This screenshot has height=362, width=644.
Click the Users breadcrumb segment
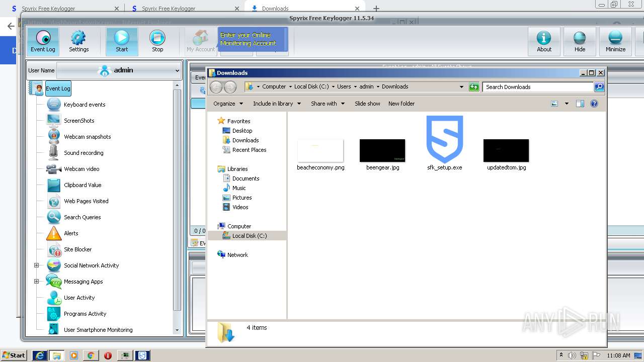coord(344,86)
